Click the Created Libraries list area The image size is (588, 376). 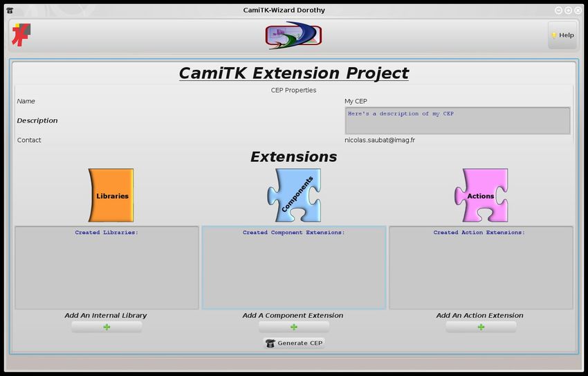click(107, 268)
